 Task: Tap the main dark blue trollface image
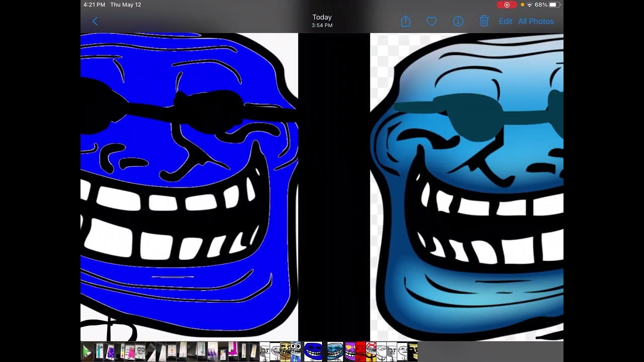[189, 187]
